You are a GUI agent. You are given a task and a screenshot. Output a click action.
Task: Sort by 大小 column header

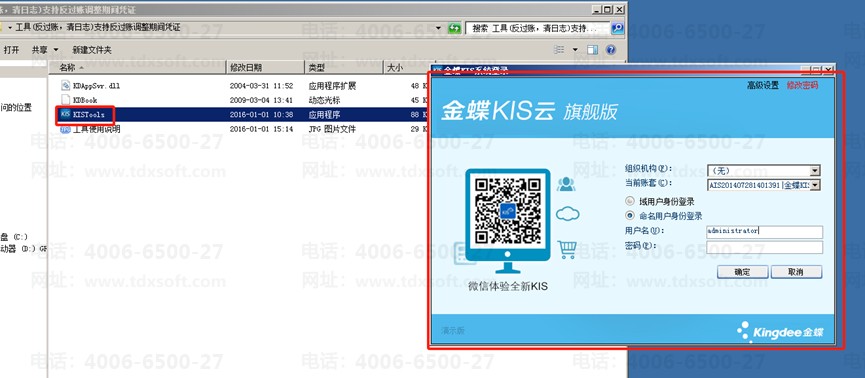coord(406,67)
